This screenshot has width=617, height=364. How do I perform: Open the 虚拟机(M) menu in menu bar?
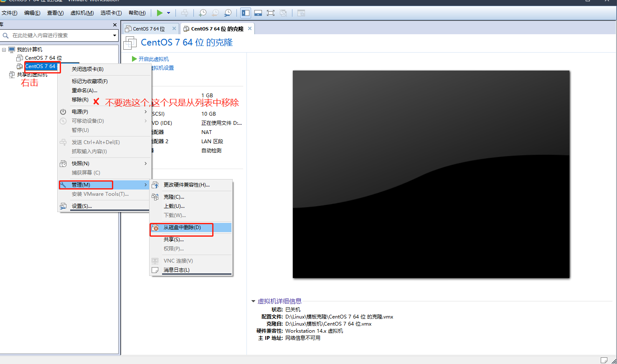(82, 13)
